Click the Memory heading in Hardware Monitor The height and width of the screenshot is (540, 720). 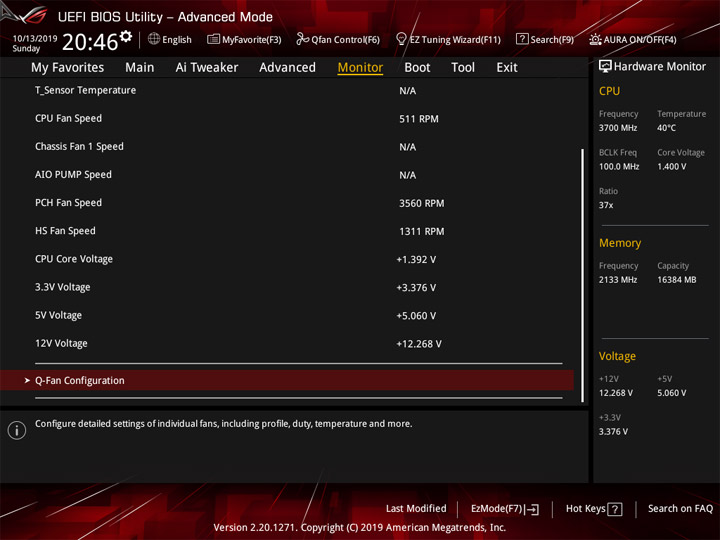620,243
